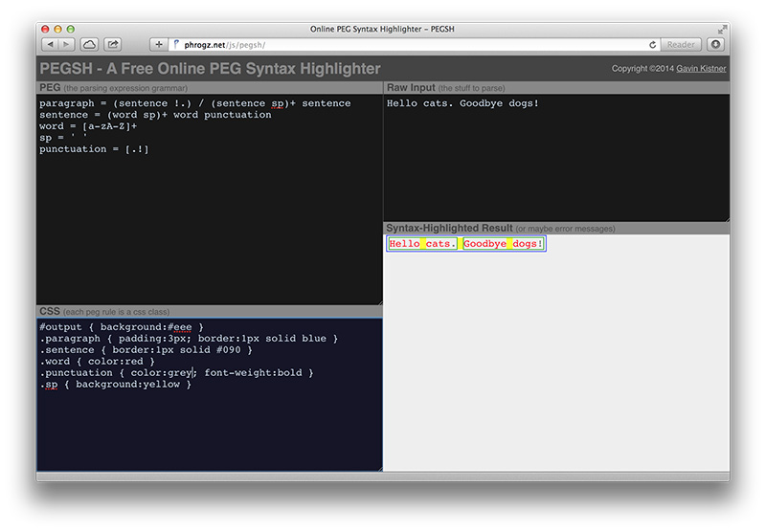Click the ".sentence" CSS rule line

[146, 350]
